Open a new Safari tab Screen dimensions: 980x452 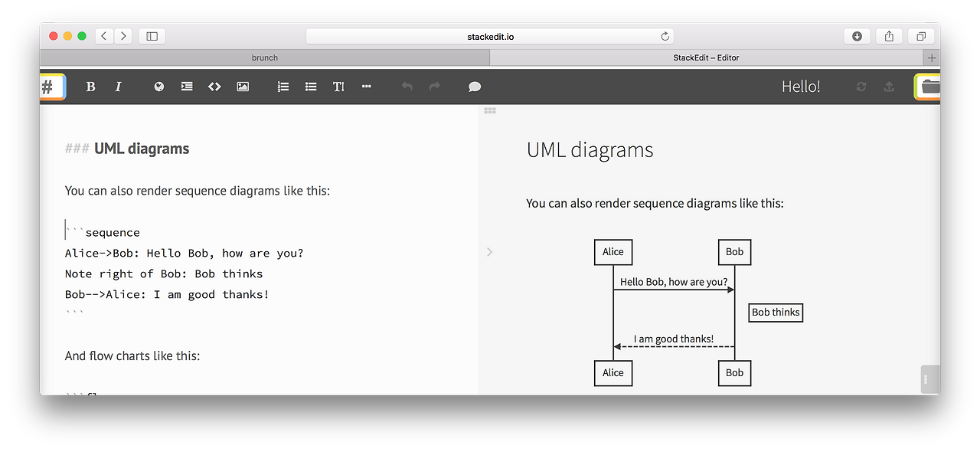[x=932, y=57]
